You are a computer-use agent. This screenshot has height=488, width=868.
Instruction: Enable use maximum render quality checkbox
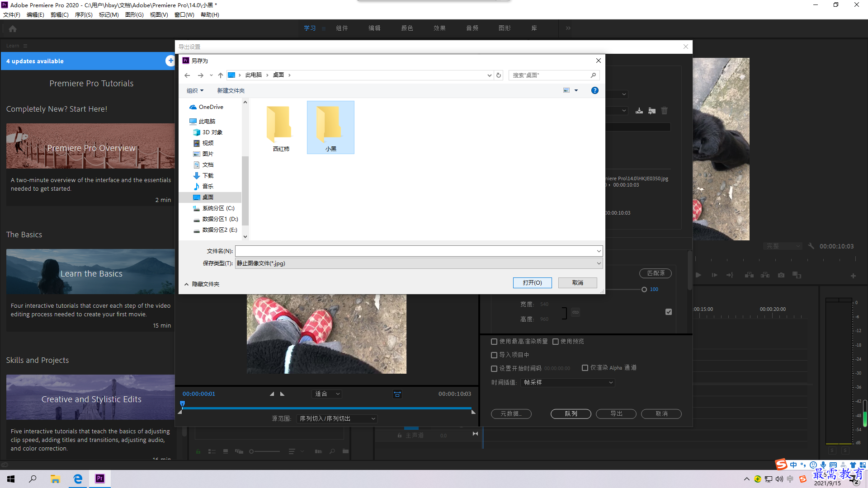click(494, 342)
